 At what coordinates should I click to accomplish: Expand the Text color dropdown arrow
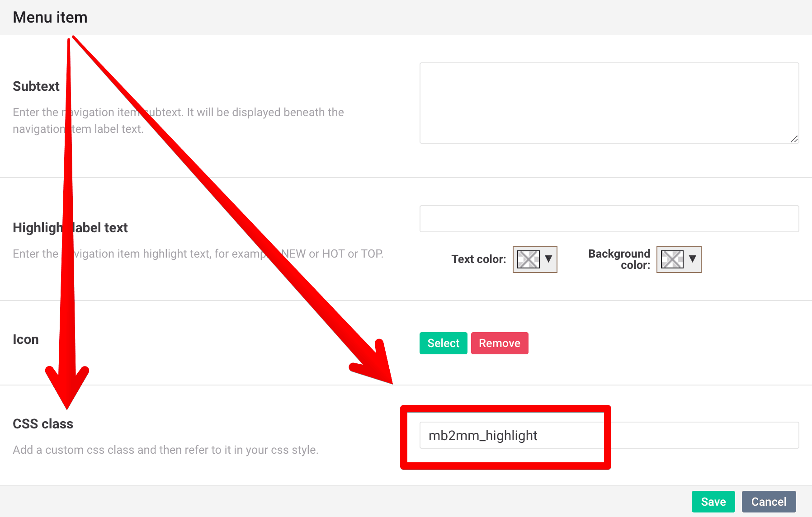coord(548,259)
